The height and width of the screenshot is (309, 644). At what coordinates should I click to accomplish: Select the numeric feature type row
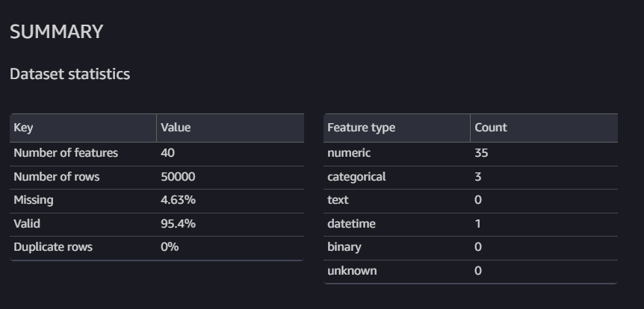(x=471, y=153)
